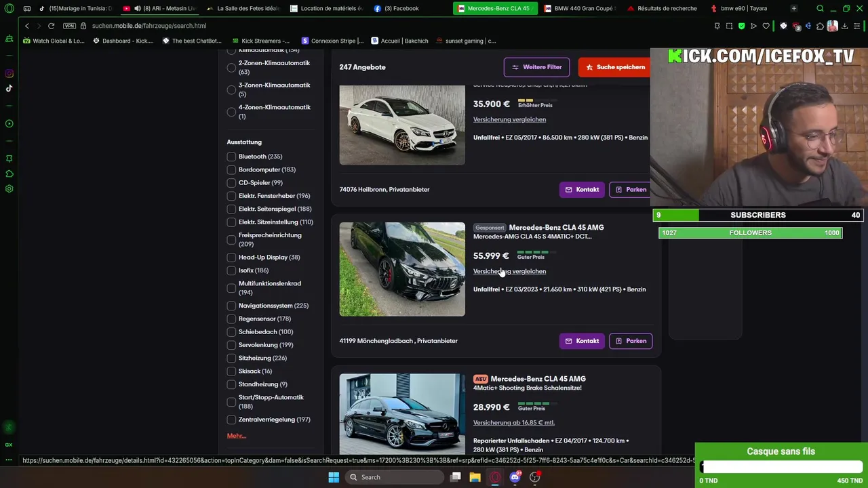The image size is (868, 488).
Task: Open the sidebar three-dots more menu
Action: (x=9, y=460)
